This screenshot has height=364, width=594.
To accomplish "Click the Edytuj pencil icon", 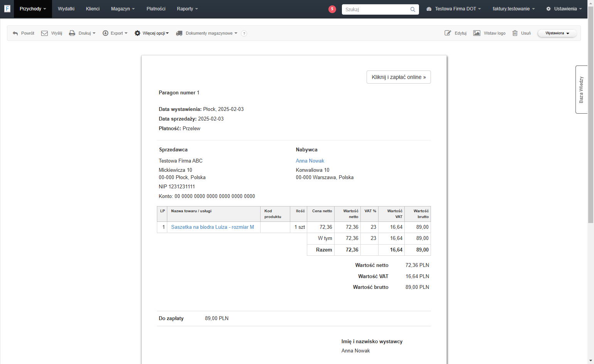I will click(x=448, y=33).
